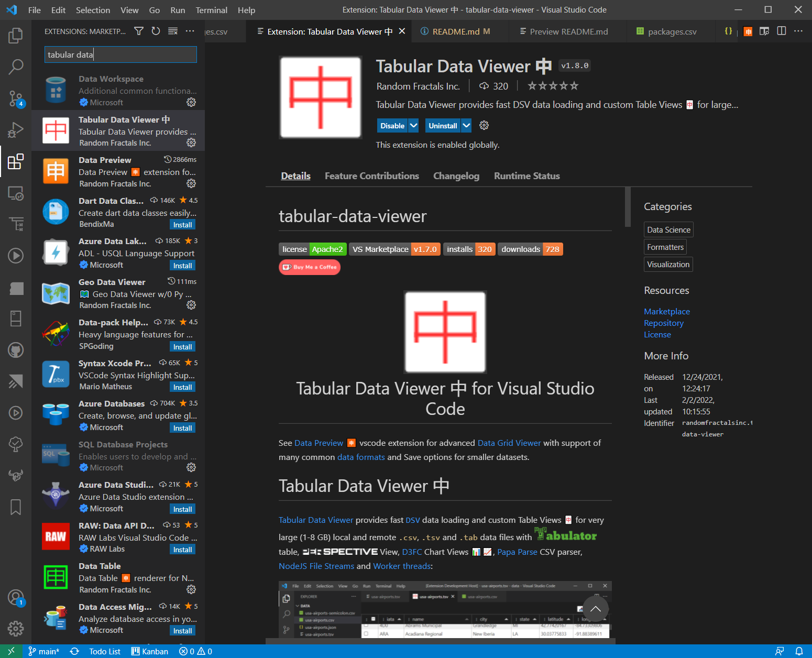Open main* branch in status bar
The width and height of the screenshot is (812, 658).
point(44,651)
